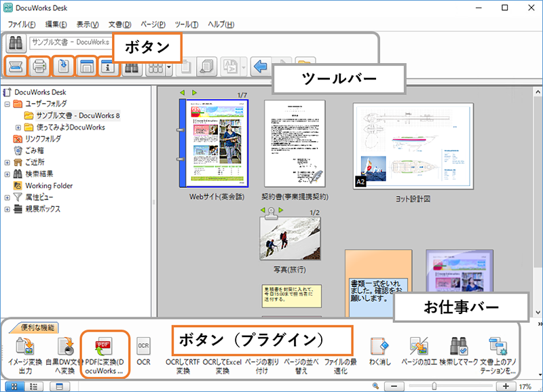Select the 写真(旅行) photo thumbnail

pos(291,238)
